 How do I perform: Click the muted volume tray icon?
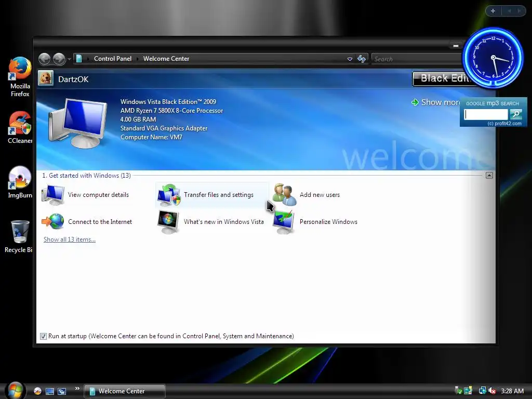492,391
